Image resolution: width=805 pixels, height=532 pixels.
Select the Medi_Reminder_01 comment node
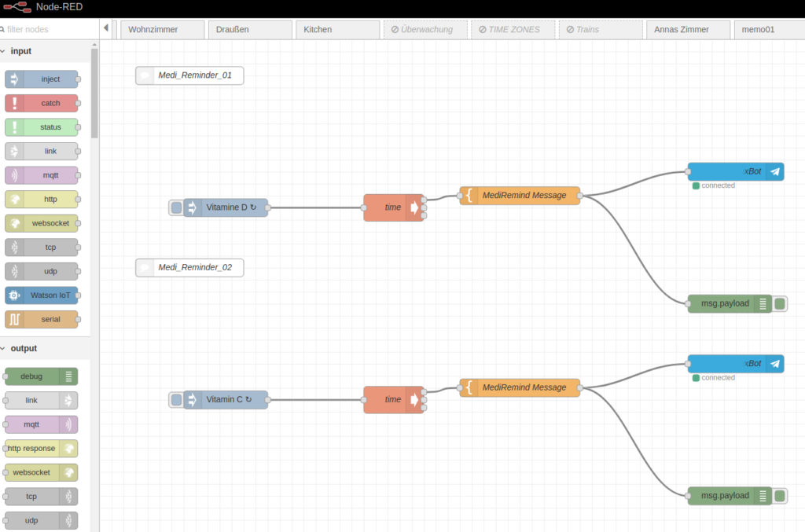click(189, 75)
